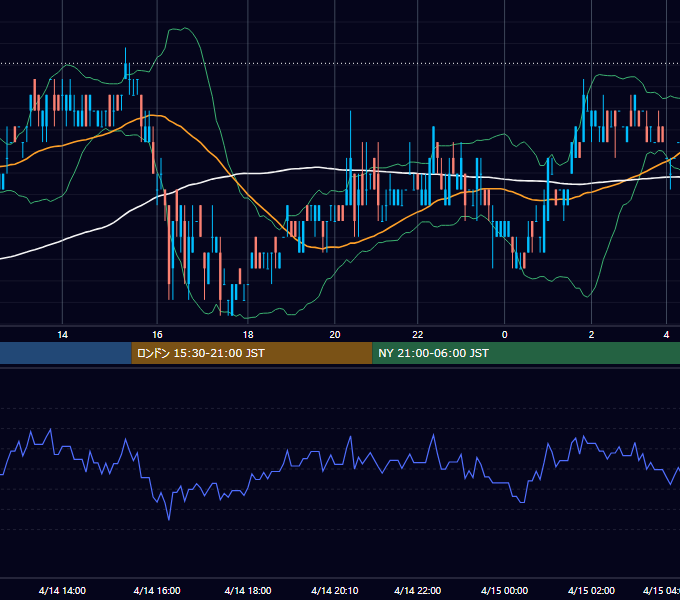680x600 pixels.
Task: Click the 4/14 18:00 time label
Action: pos(248,590)
